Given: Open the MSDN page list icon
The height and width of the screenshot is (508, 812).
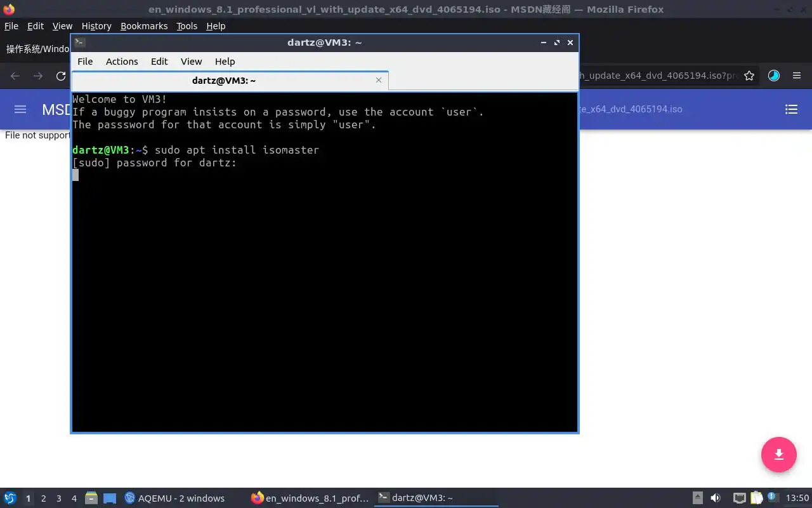Looking at the screenshot, I should (x=791, y=109).
